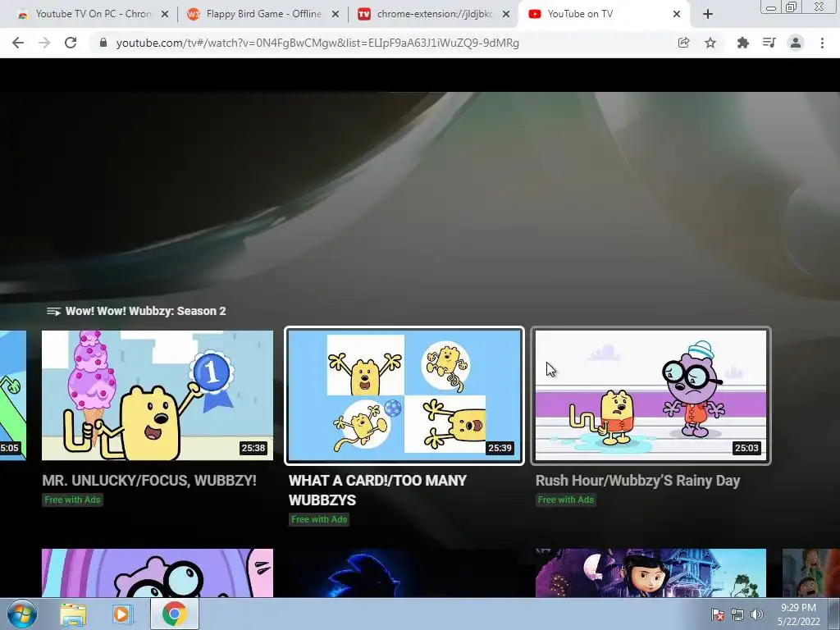Image resolution: width=840 pixels, height=630 pixels.
Task: Launch Windows Media Player from the taskbar
Action: (x=122, y=614)
